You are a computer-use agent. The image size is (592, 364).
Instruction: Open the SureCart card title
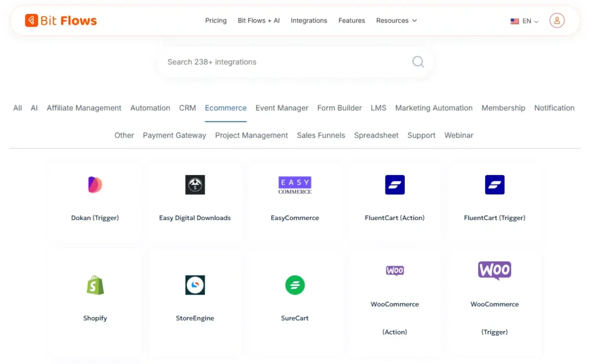click(x=295, y=318)
